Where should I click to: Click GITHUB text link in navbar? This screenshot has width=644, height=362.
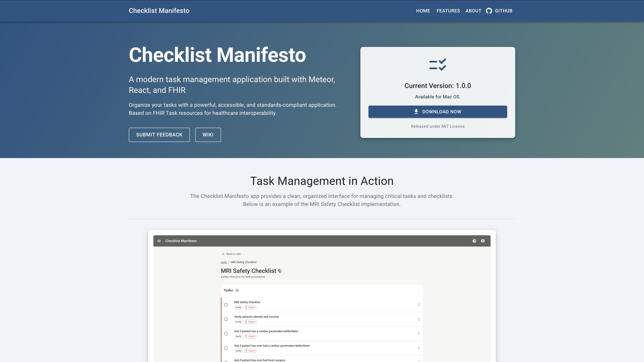click(503, 11)
